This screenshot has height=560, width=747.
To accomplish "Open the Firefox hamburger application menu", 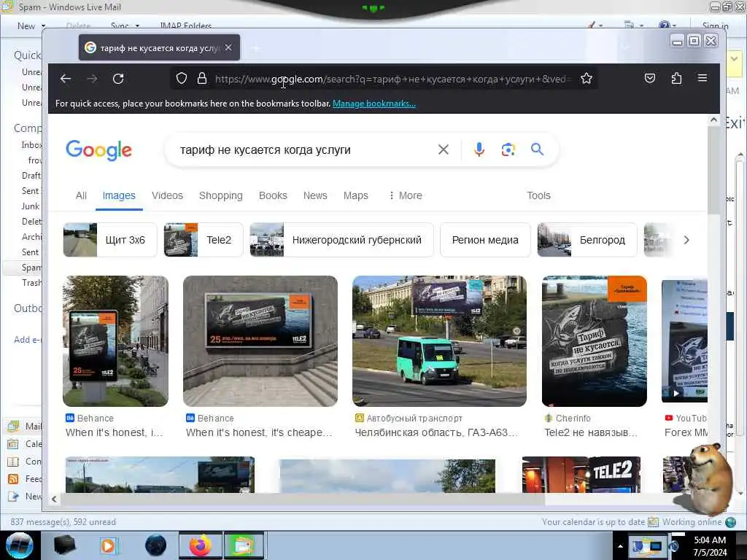I will [703, 78].
